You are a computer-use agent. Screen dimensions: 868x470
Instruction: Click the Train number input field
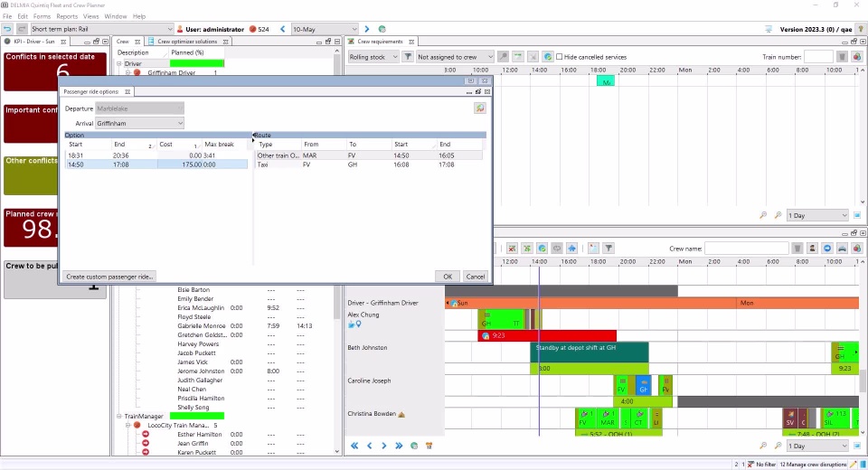818,56
